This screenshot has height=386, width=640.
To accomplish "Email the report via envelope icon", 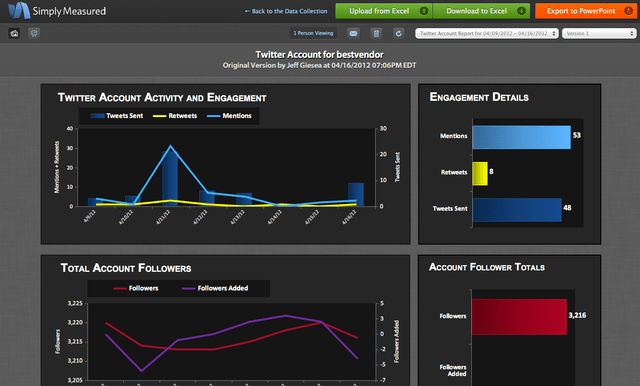I will click(x=353, y=33).
